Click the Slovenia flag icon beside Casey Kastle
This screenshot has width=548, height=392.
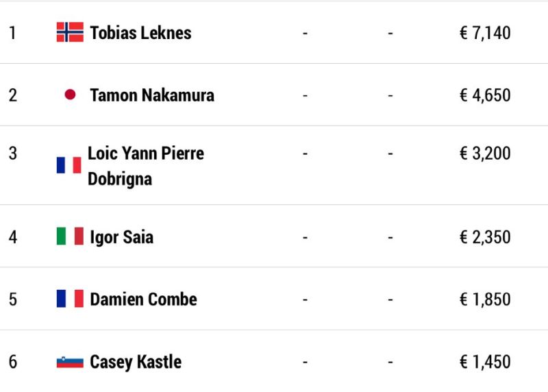click(70, 362)
